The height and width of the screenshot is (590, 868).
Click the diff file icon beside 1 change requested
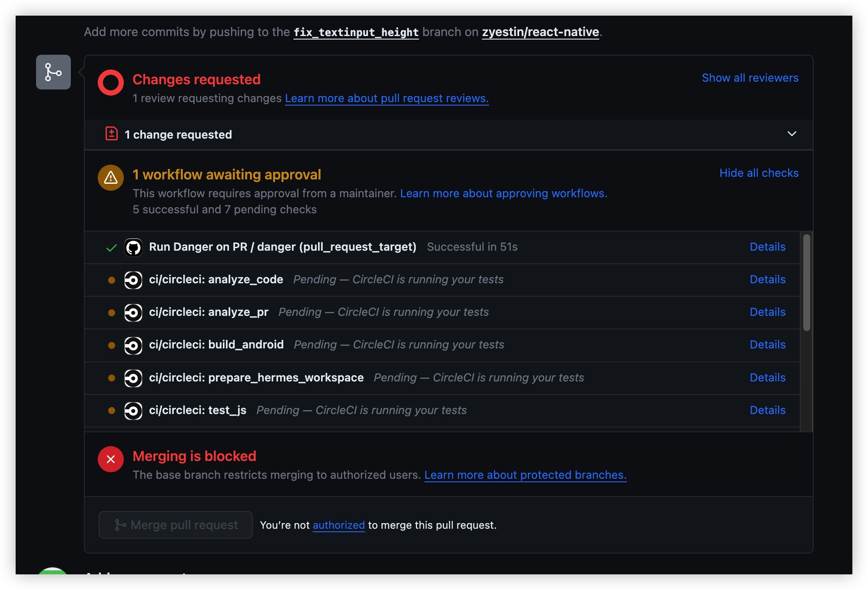112,134
